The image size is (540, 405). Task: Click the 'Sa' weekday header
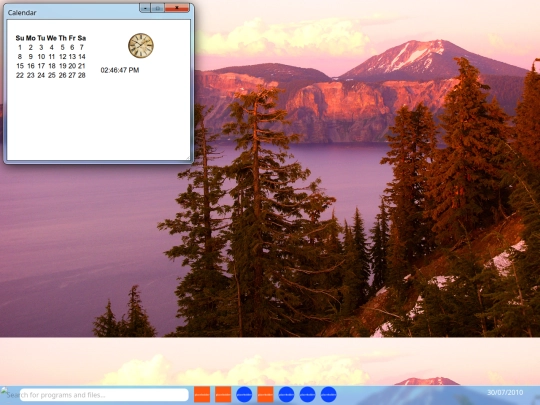82,38
